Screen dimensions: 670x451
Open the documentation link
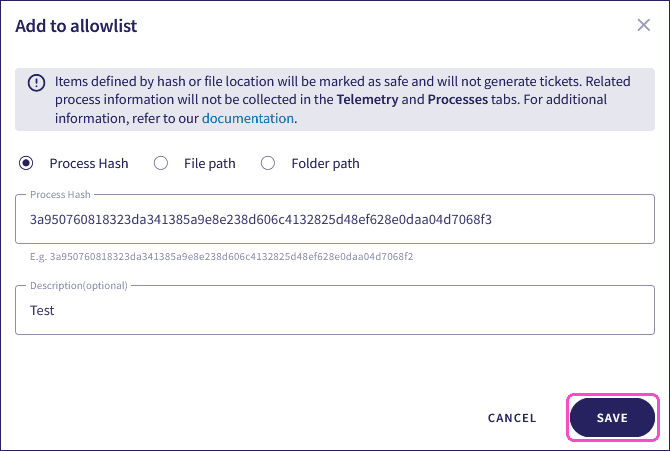(248, 118)
